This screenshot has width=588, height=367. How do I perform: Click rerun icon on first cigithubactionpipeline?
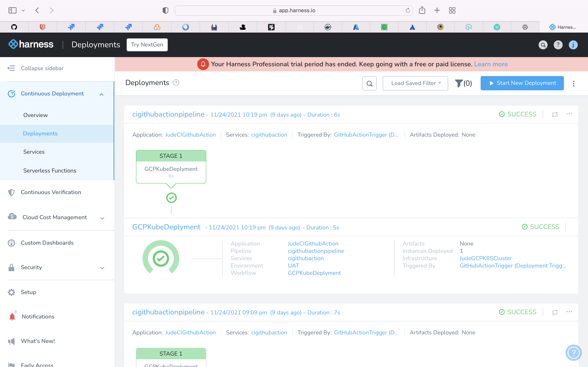(555, 114)
